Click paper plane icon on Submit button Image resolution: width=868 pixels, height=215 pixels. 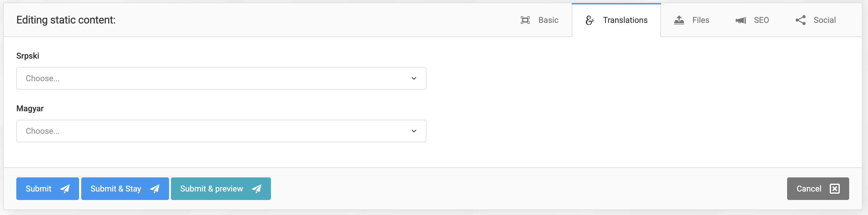point(65,189)
